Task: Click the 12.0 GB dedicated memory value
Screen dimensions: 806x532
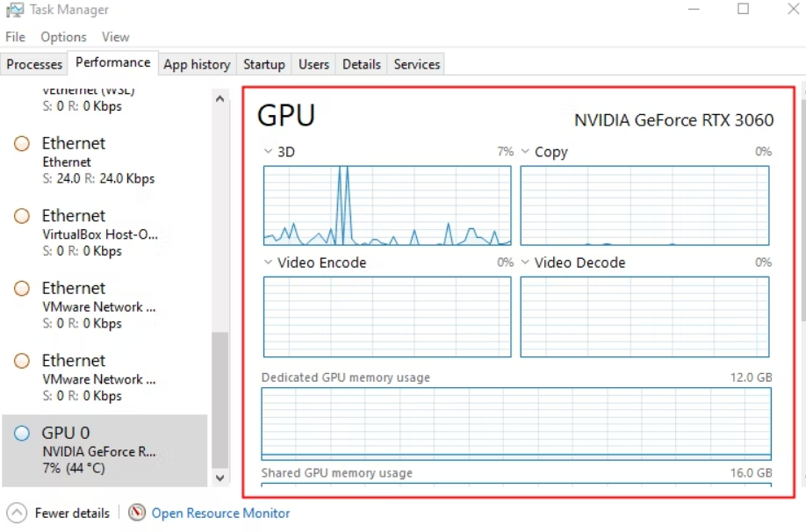Action: (x=751, y=377)
